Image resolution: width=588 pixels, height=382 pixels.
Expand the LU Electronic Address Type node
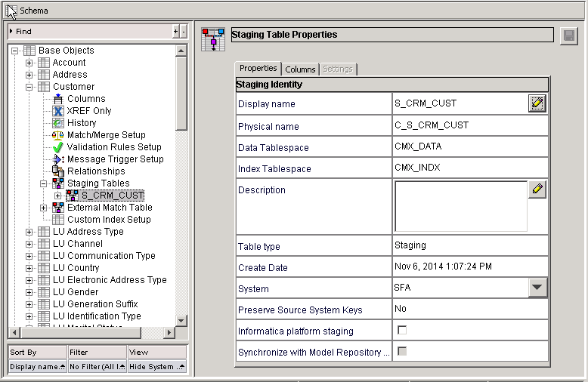(x=29, y=280)
